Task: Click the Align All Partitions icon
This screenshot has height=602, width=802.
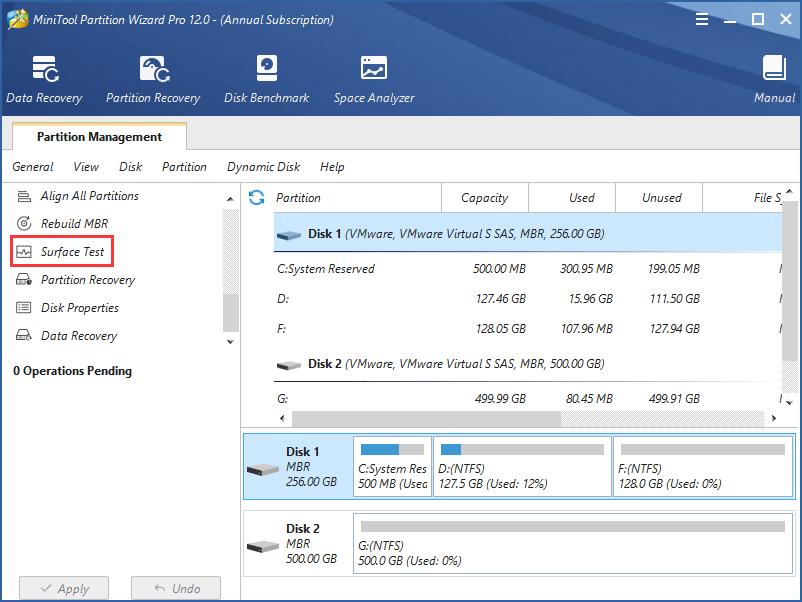Action: click(24, 196)
